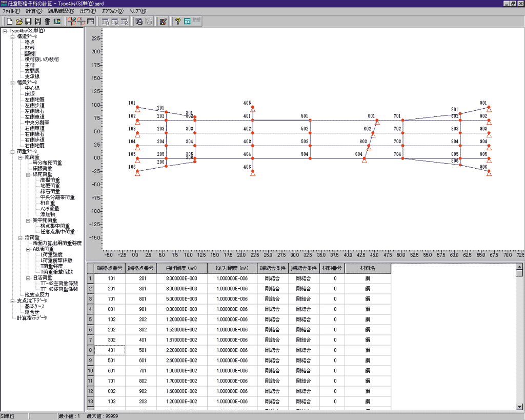Collapse the 線死荷重 tree node
This screenshot has height=420, width=525.
tap(28, 175)
